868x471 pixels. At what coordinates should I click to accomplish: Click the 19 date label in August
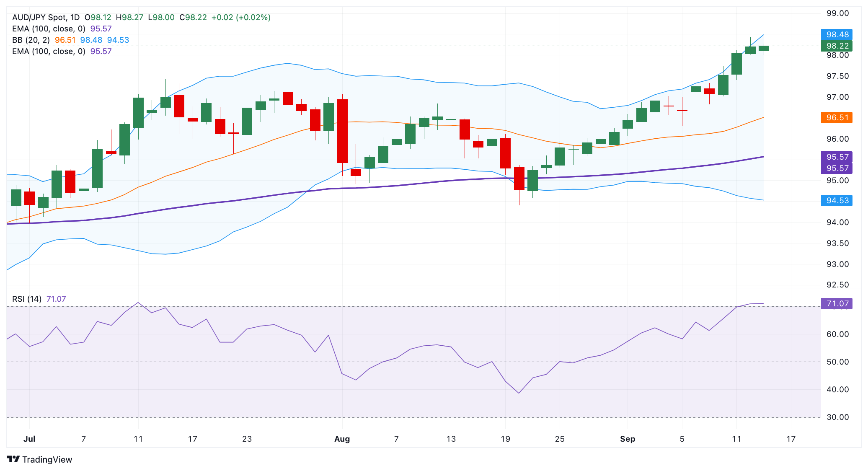(x=505, y=439)
